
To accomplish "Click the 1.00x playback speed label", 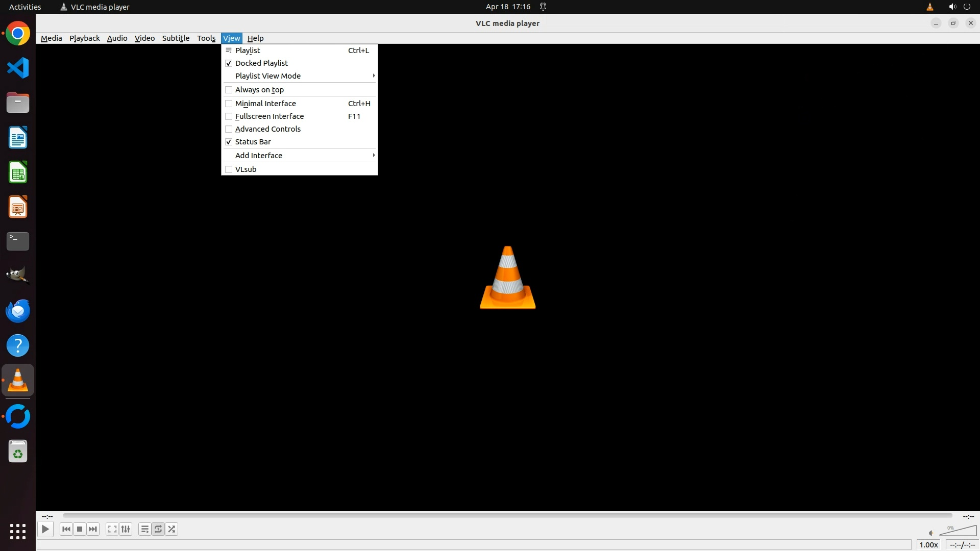I will click(x=928, y=545).
